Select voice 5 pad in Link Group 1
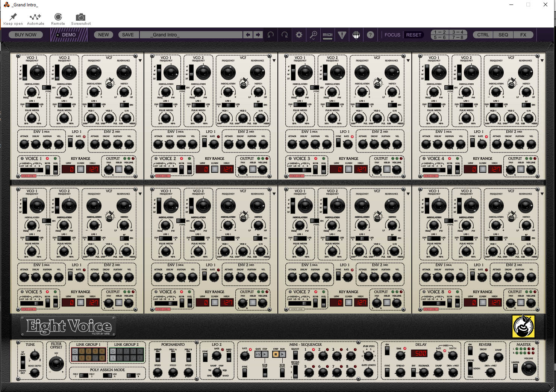 pyautogui.click(x=82, y=358)
